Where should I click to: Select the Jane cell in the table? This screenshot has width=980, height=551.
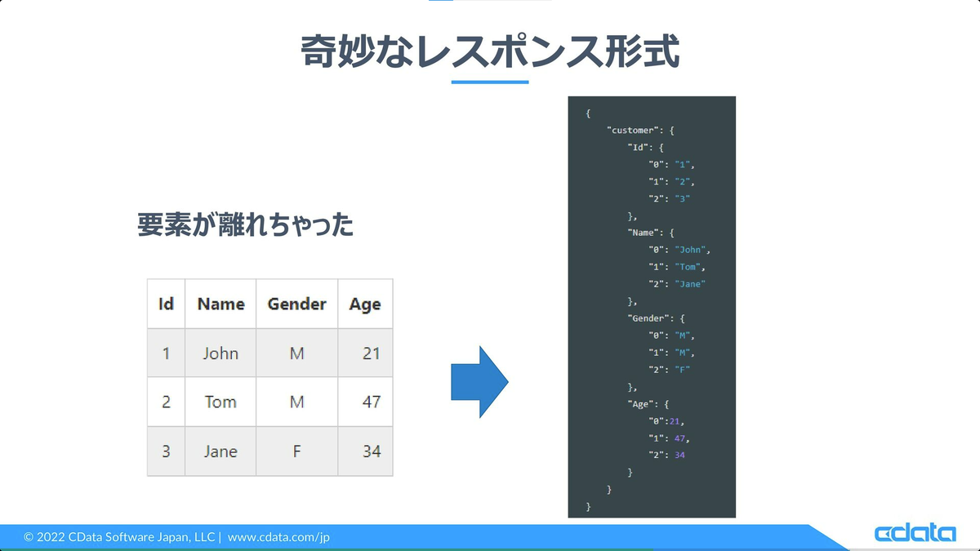pos(220,451)
